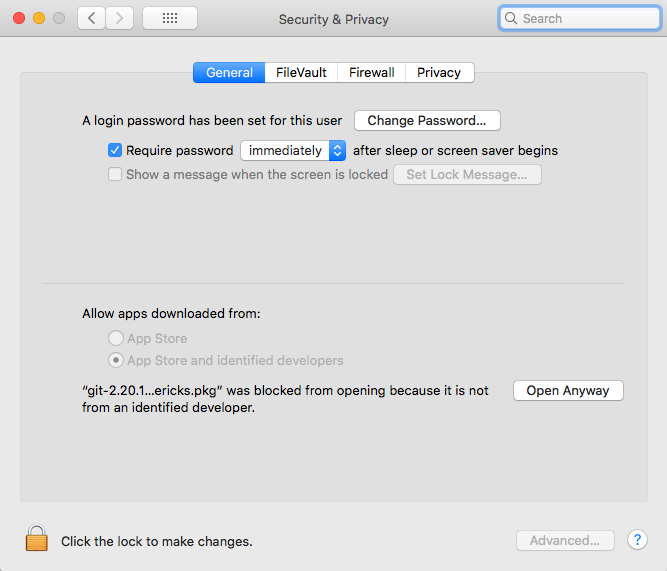Enable Show a message when locked checkbox
The image size is (667, 571).
pos(115,174)
